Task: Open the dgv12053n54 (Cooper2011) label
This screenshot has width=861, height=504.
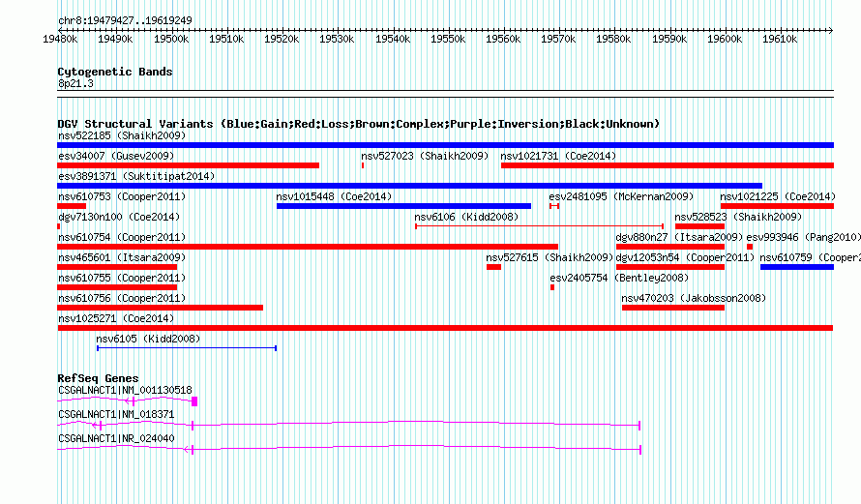Action: [x=685, y=257]
